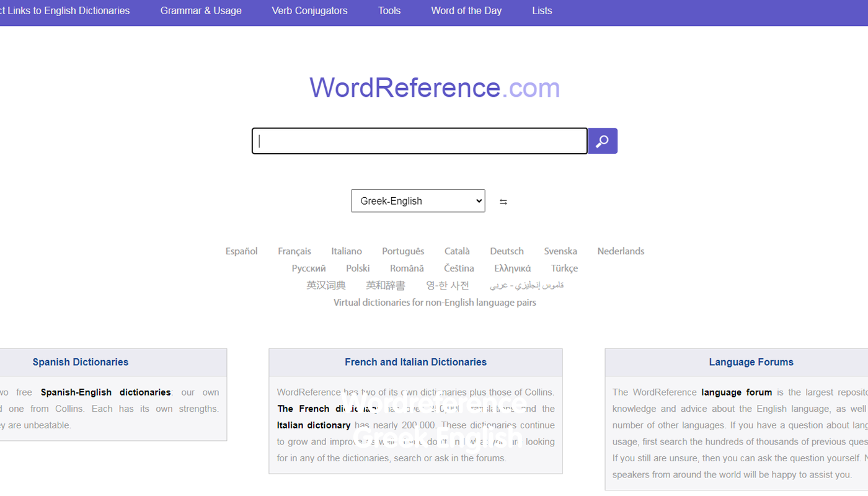Screen dimensions: 868x496
Task: Switch site language to Svenska
Action: pos(560,251)
